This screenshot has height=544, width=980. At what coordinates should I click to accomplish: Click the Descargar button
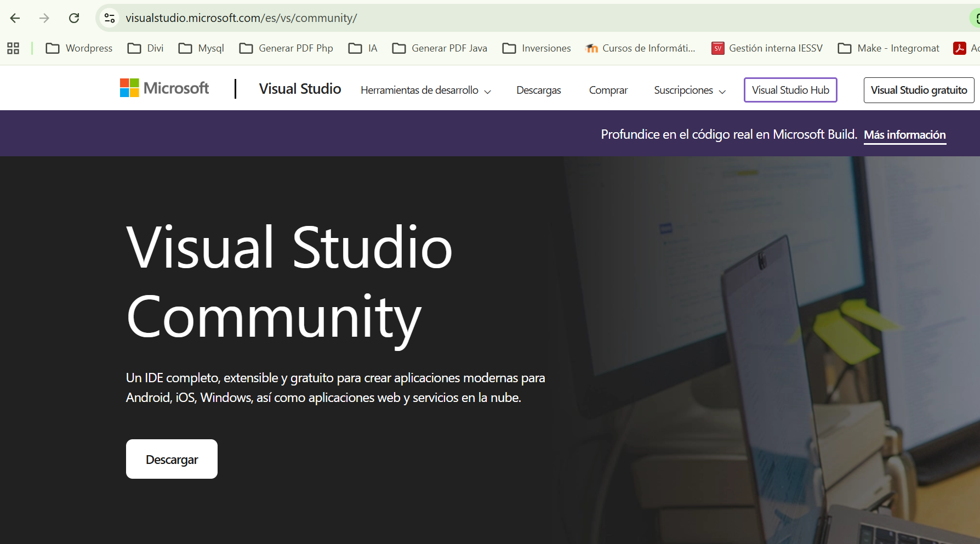coord(171,459)
